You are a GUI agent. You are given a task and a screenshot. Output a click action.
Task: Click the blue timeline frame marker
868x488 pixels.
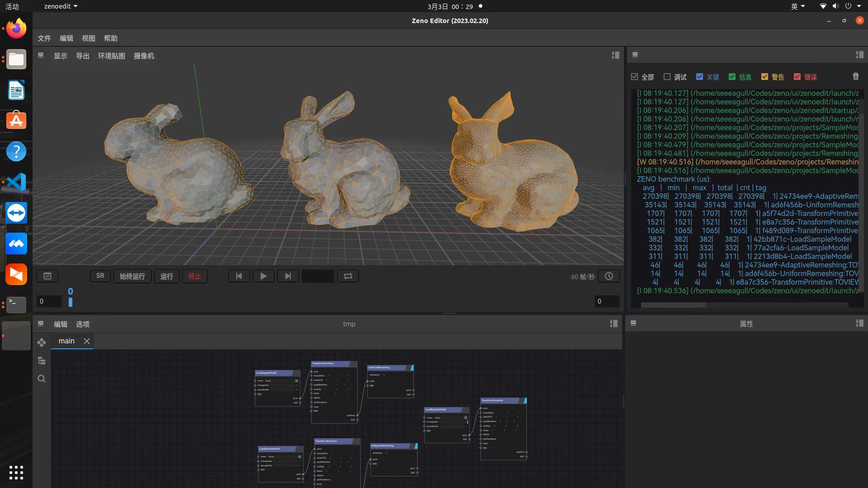[x=71, y=302]
